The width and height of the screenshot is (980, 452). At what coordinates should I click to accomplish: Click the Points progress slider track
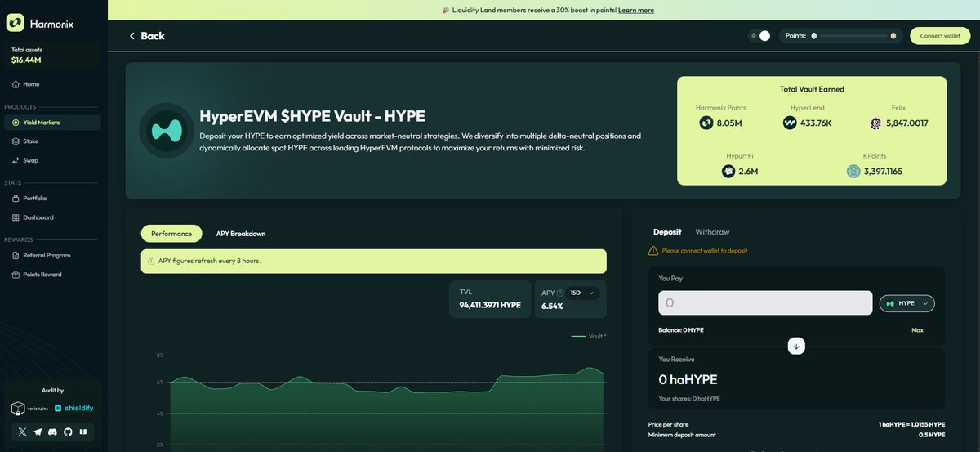click(x=853, y=36)
